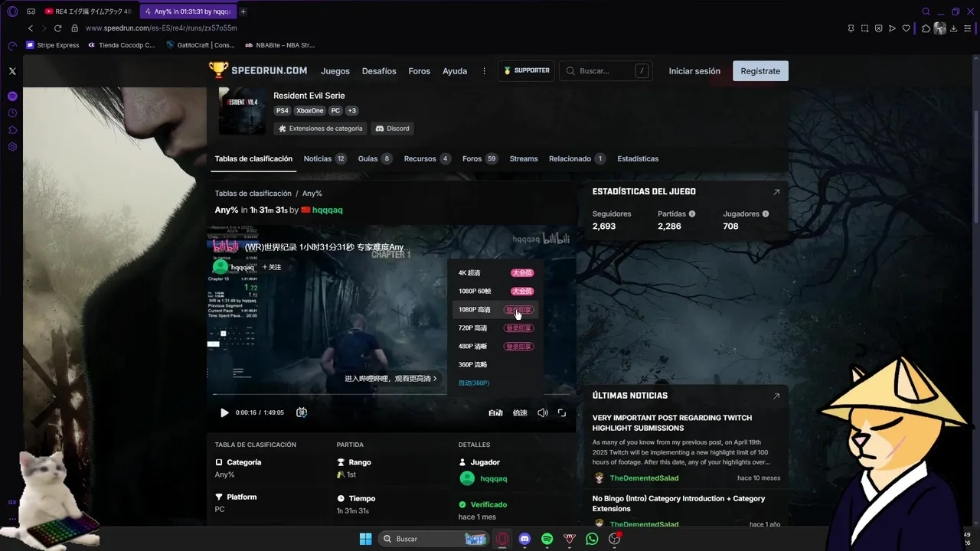Image resolution: width=980 pixels, height=551 pixels.
Task: Show info icon next to Jugadores
Action: pos(766,214)
